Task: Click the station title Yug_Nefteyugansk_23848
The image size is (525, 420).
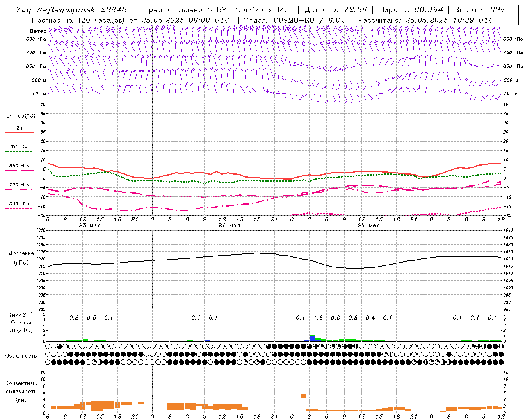Action: [x=71, y=10]
